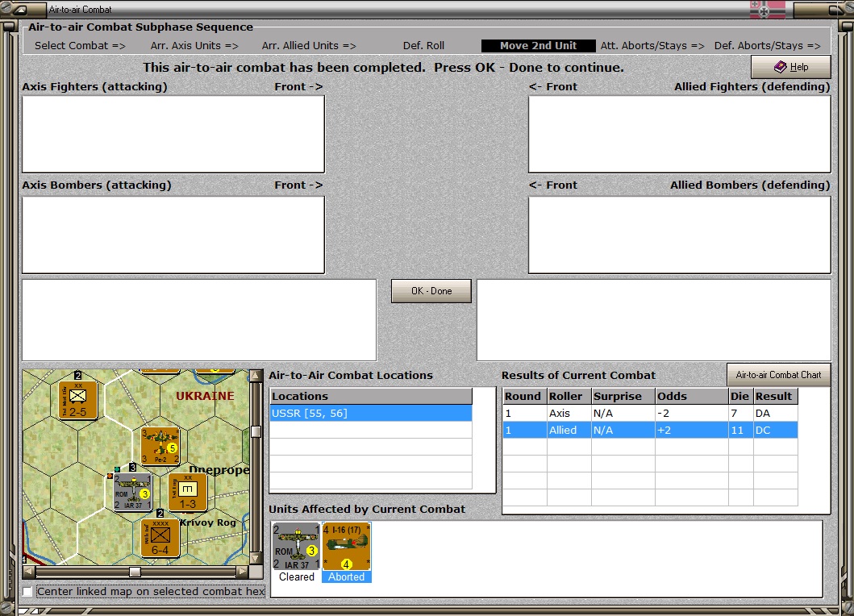Click the die value 11 cell

[x=741, y=431]
